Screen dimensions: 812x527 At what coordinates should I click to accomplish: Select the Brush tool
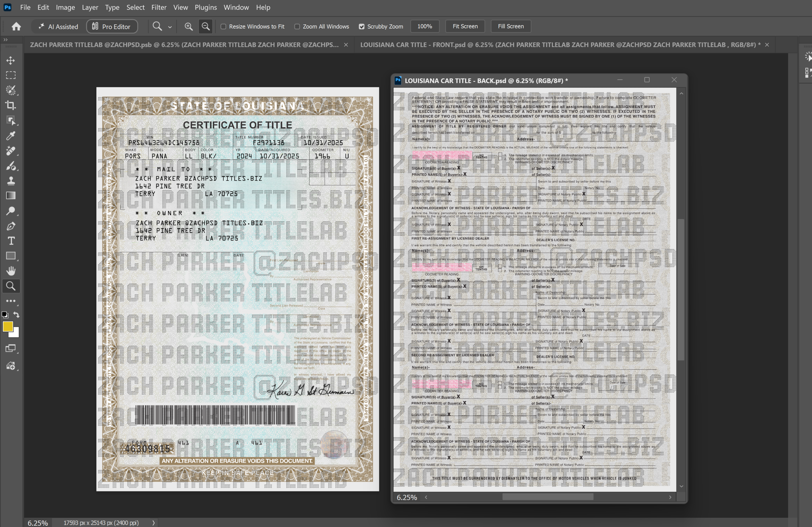point(10,166)
